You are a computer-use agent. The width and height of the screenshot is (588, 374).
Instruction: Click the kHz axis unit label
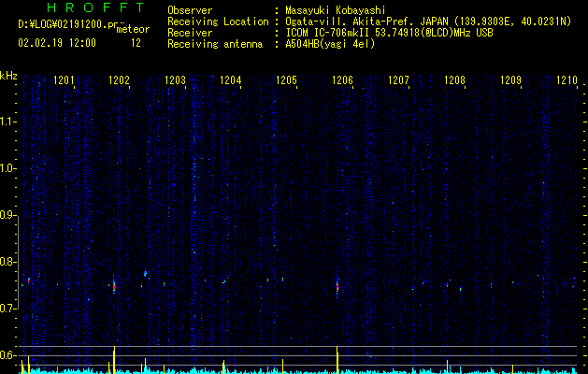(8, 76)
